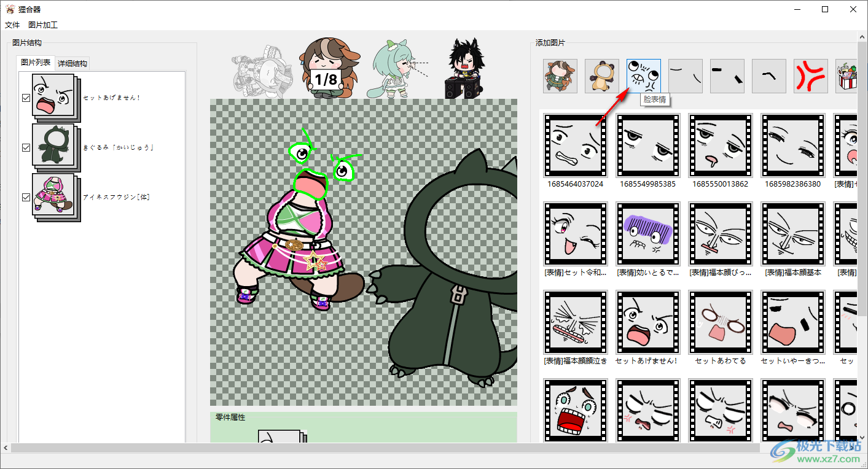Image resolution: width=868 pixels, height=469 pixels.
Task: Click the [表情]福本顔基本 caption text
Action: click(x=792, y=272)
